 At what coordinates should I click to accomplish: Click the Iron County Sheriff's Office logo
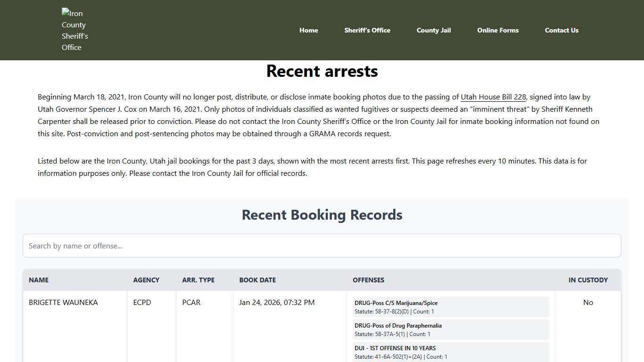[x=75, y=30]
